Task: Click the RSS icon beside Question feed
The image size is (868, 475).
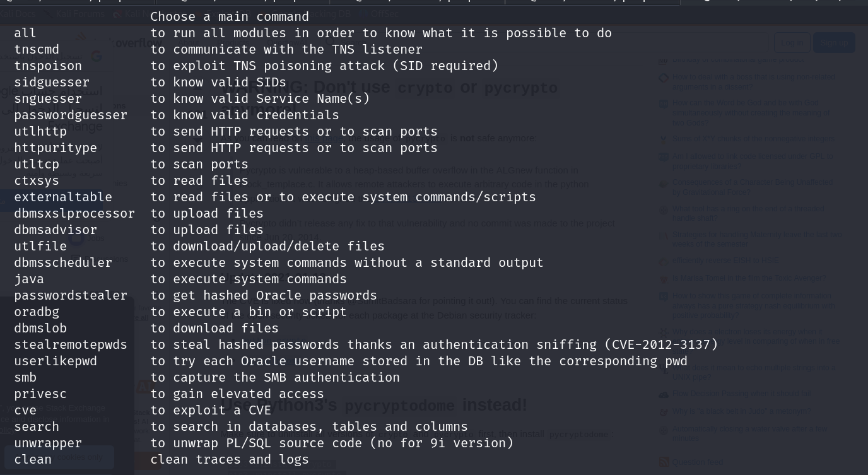Action: click(x=664, y=462)
